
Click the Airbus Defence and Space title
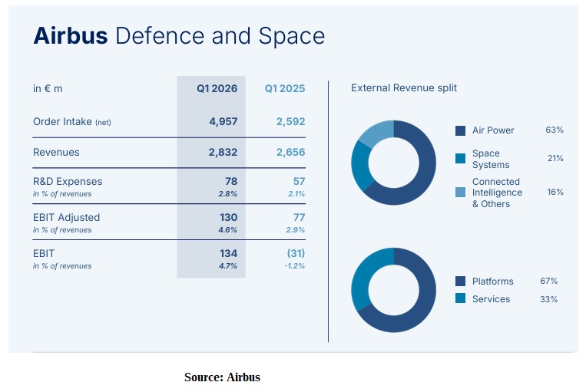point(178,36)
